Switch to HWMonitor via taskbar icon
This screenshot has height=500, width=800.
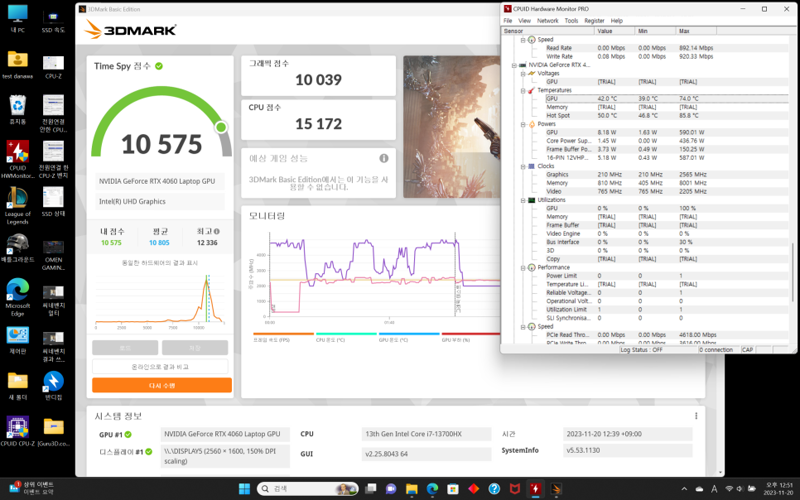535,489
